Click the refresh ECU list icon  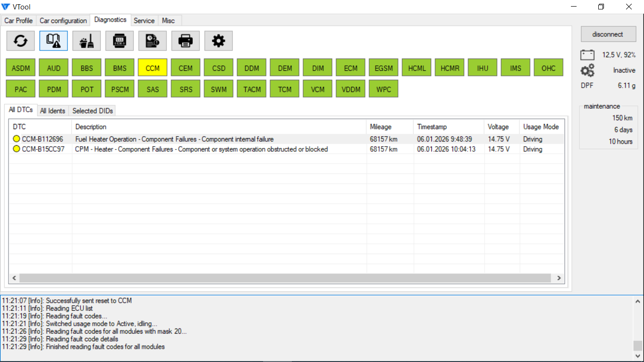pyautogui.click(x=20, y=41)
